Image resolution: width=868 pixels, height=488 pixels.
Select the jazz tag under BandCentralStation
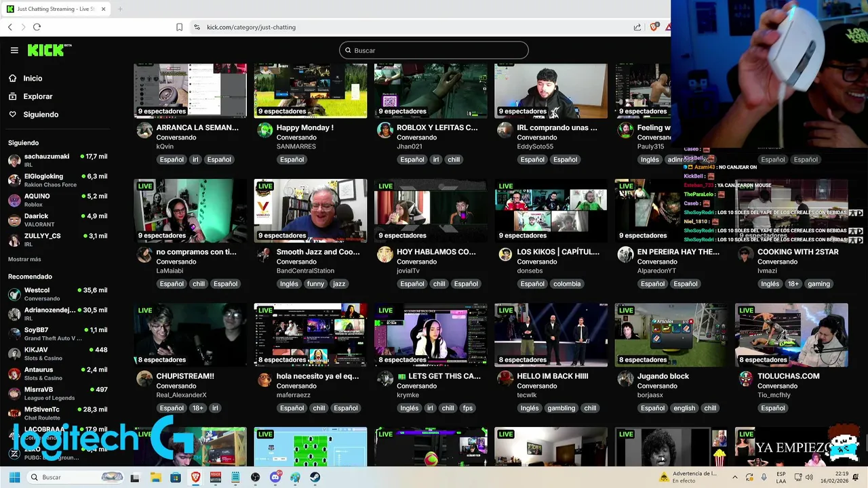pyautogui.click(x=339, y=284)
